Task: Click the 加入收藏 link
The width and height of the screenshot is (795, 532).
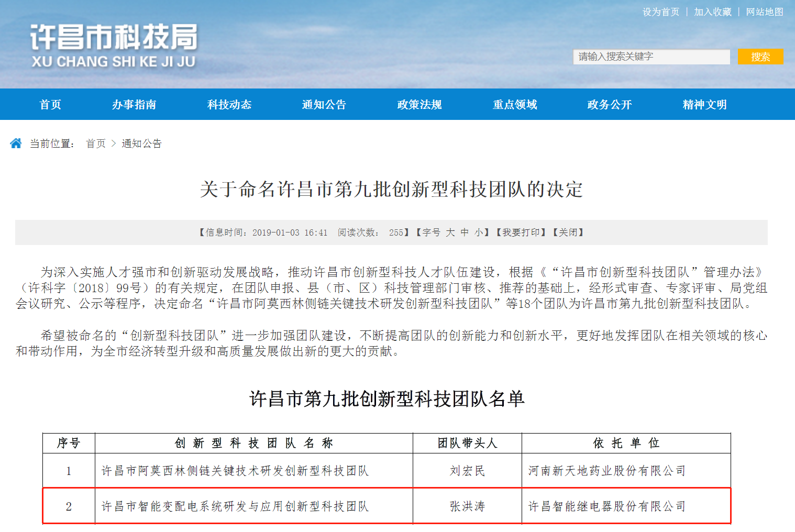Action: point(712,12)
